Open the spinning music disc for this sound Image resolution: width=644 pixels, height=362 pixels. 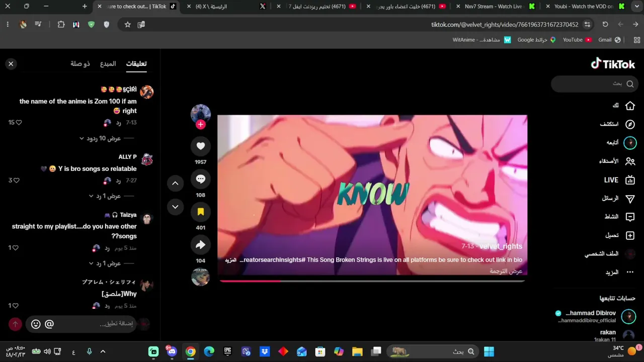[200, 277]
